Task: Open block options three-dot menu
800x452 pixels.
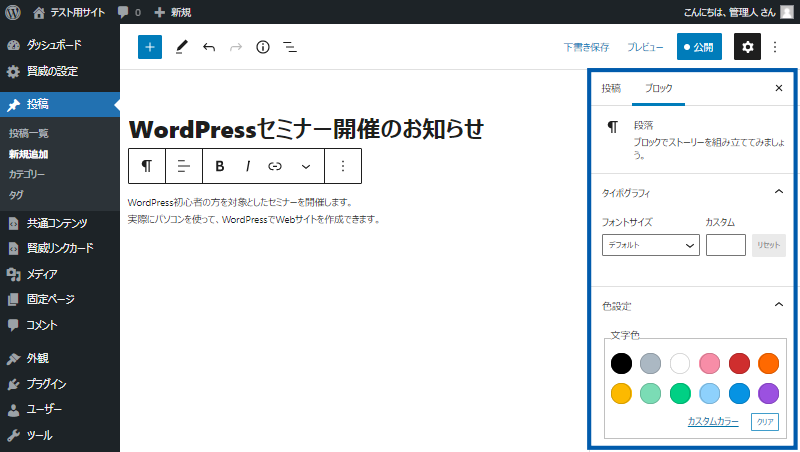Action: 343,166
